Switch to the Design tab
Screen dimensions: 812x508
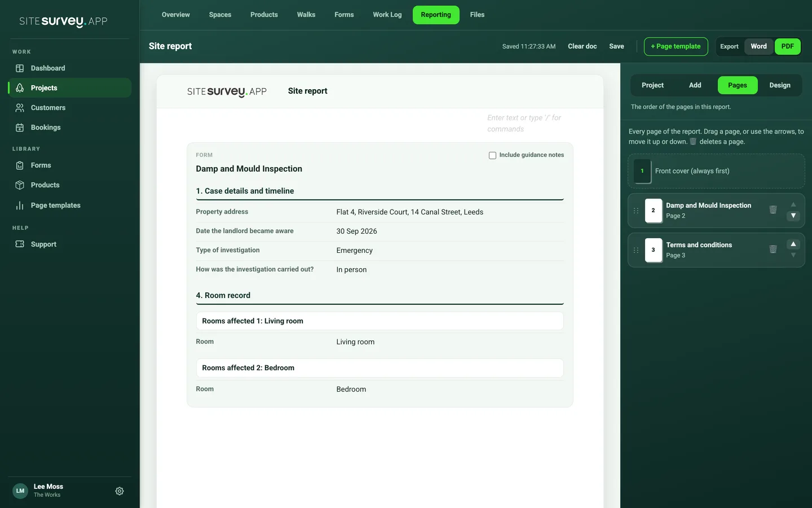780,85
